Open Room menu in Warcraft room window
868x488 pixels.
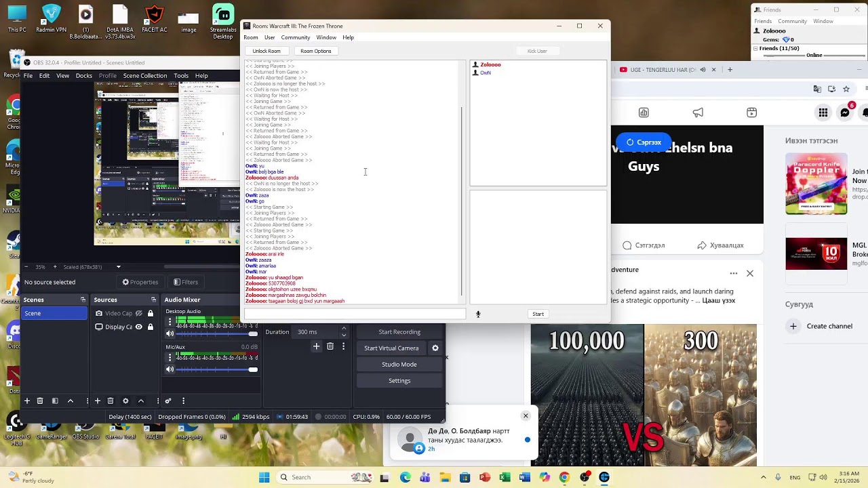[x=251, y=37]
